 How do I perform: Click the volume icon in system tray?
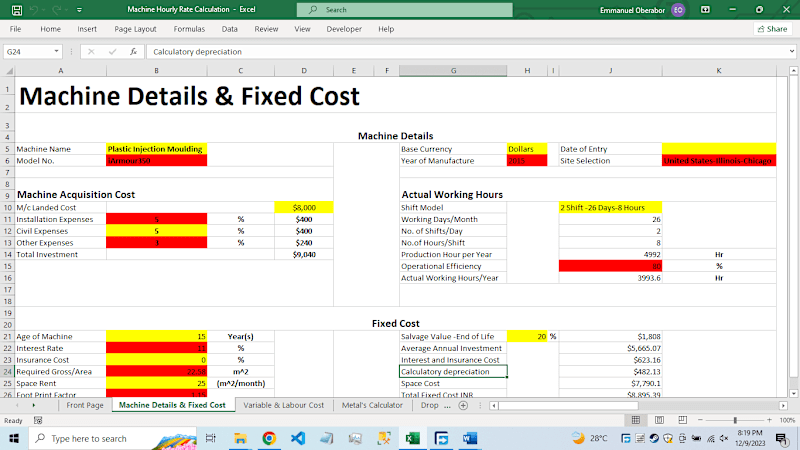724,438
